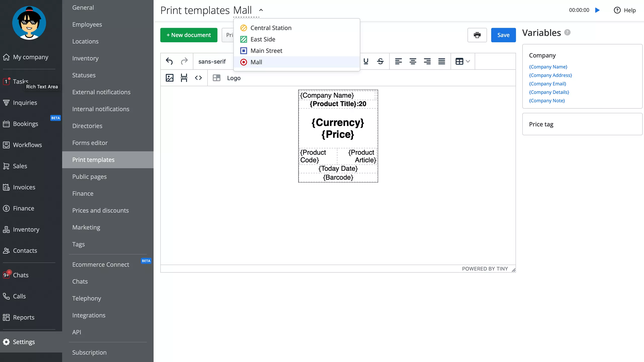Choose East Side from location list

[263, 39]
